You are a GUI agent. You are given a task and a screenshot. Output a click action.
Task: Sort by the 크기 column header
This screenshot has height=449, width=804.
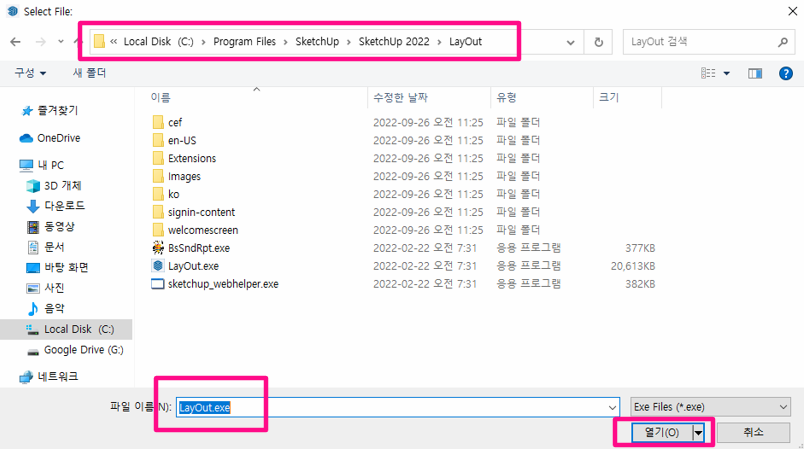(x=609, y=97)
